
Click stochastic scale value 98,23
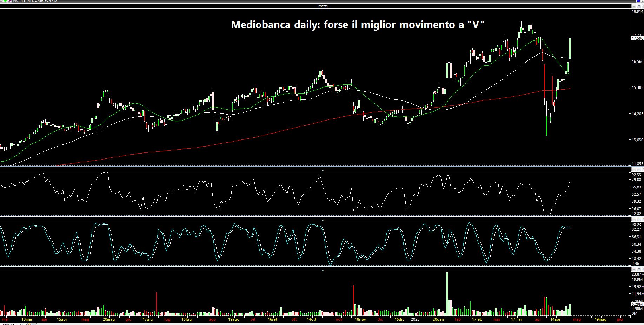coord(636,225)
